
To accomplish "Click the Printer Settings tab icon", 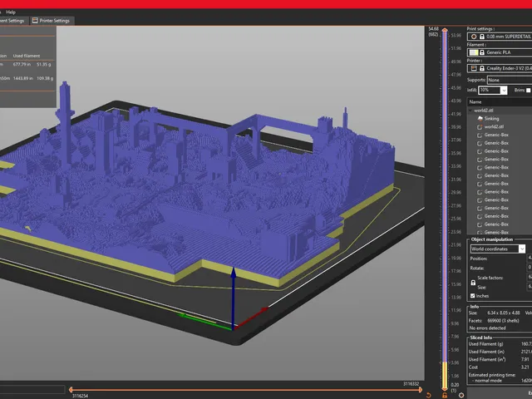I will pos(35,21).
